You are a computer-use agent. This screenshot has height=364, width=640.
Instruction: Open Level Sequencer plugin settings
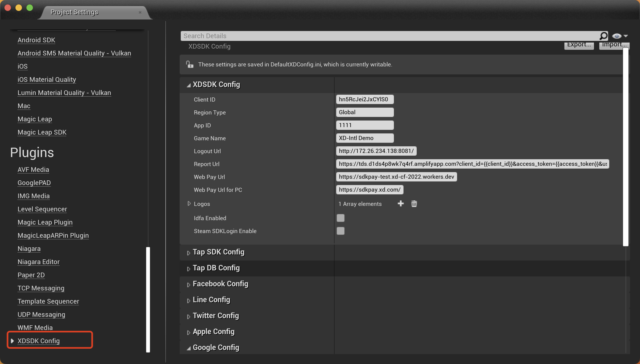point(42,209)
